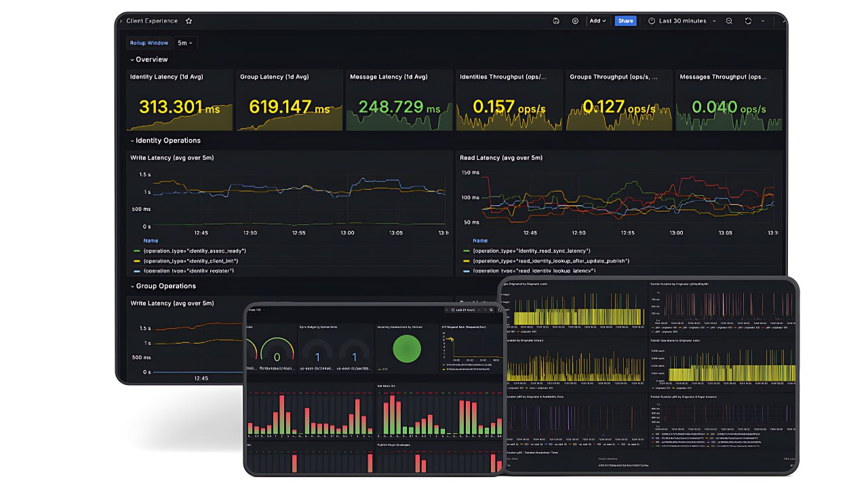Refresh the dashboard with the refresh icon
The width and height of the screenshot is (868, 488).
[748, 21]
